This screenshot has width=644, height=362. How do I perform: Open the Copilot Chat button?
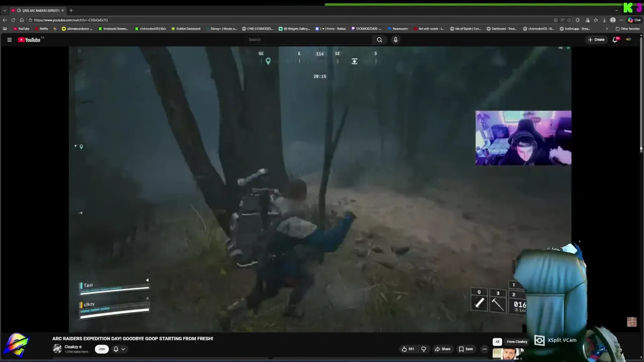click(634, 20)
